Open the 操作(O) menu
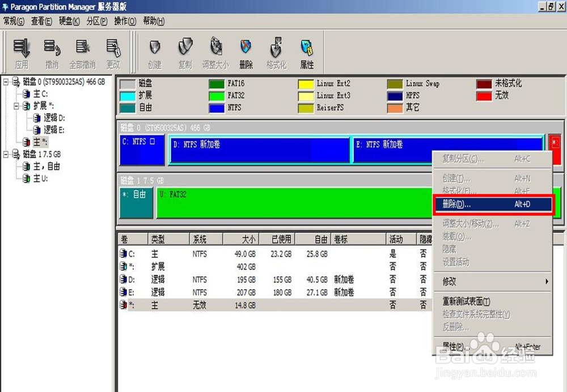The height and width of the screenshot is (392, 567). point(125,22)
